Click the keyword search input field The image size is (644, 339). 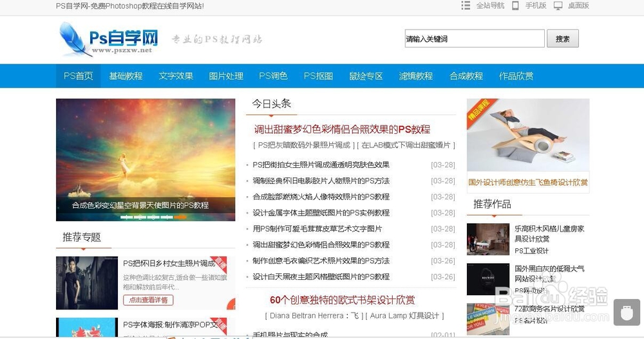pos(475,39)
